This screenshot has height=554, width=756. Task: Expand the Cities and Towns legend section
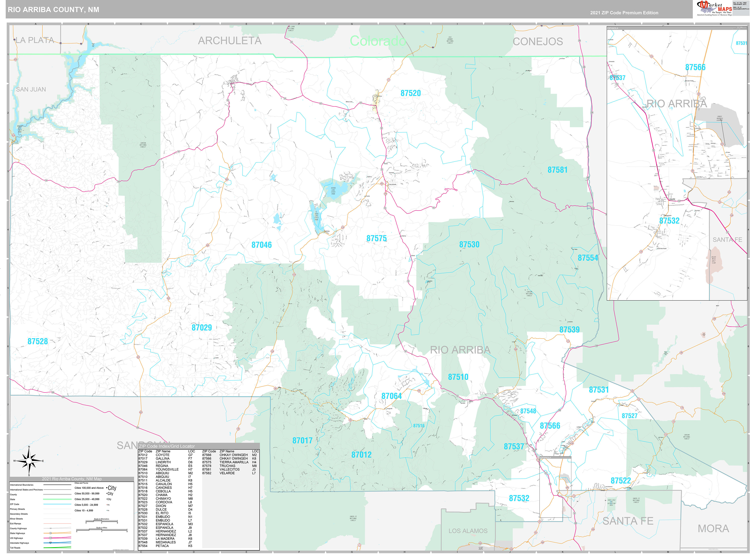coord(81,483)
